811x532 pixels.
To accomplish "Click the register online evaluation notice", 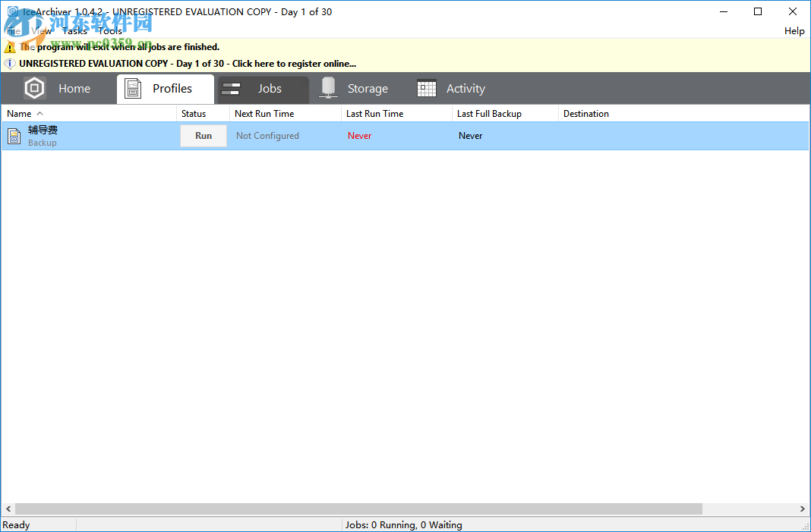I will [x=188, y=64].
